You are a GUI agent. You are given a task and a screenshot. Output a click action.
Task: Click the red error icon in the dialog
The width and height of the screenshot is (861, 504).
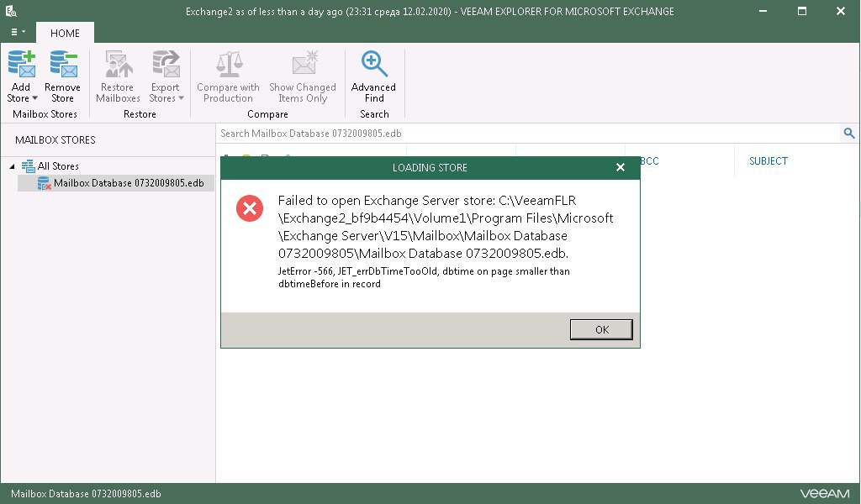click(250, 208)
